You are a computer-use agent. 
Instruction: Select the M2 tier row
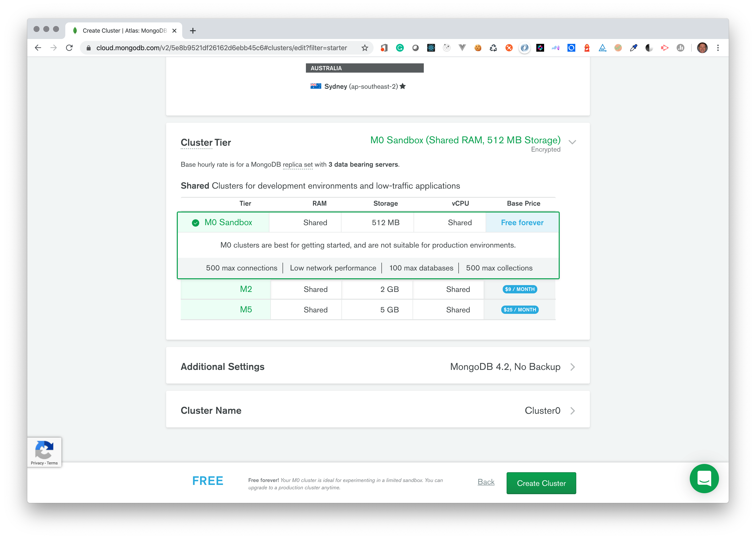(368, 289)
